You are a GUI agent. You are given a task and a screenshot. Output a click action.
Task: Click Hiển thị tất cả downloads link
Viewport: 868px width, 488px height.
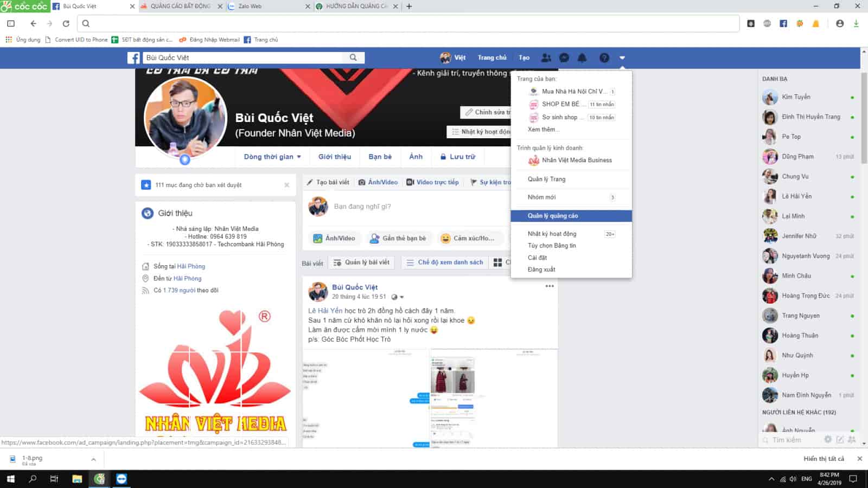point(824,459)
